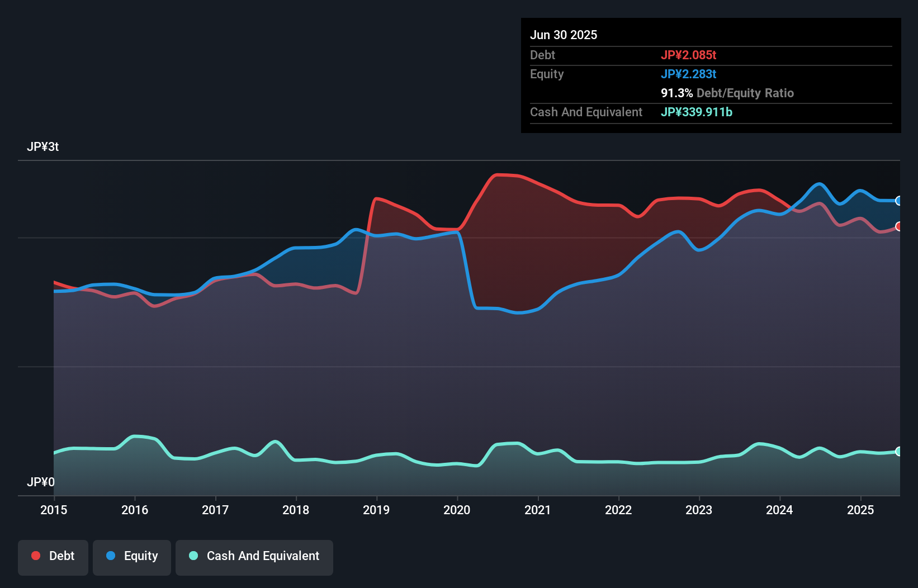Screen dimensions: 918x588
Task: Click the teal Cash endpoint marker on chart
Action: tap(898, 452)
